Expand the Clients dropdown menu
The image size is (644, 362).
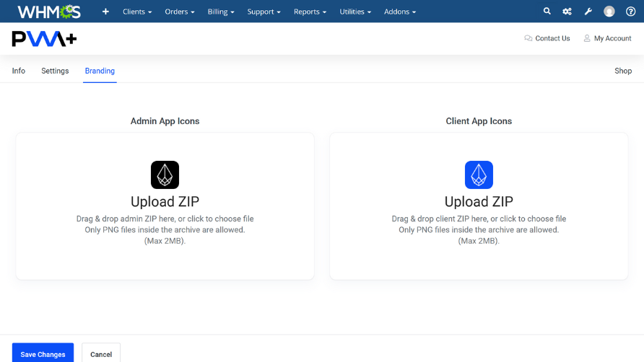[x=137, y=12]
